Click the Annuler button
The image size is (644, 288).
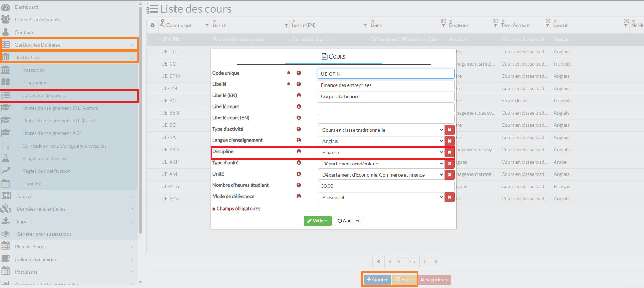pyautogui.click(x=349, y=221)
